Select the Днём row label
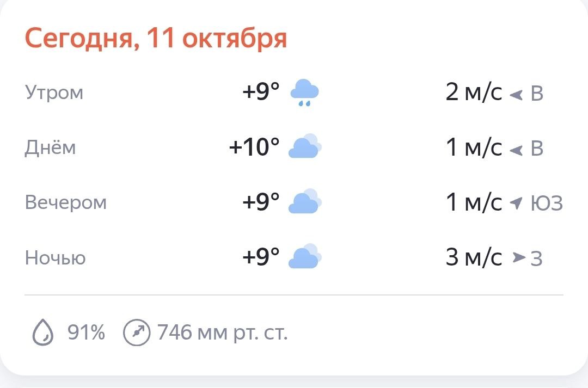The image size is (588, 388). [50, 147]
